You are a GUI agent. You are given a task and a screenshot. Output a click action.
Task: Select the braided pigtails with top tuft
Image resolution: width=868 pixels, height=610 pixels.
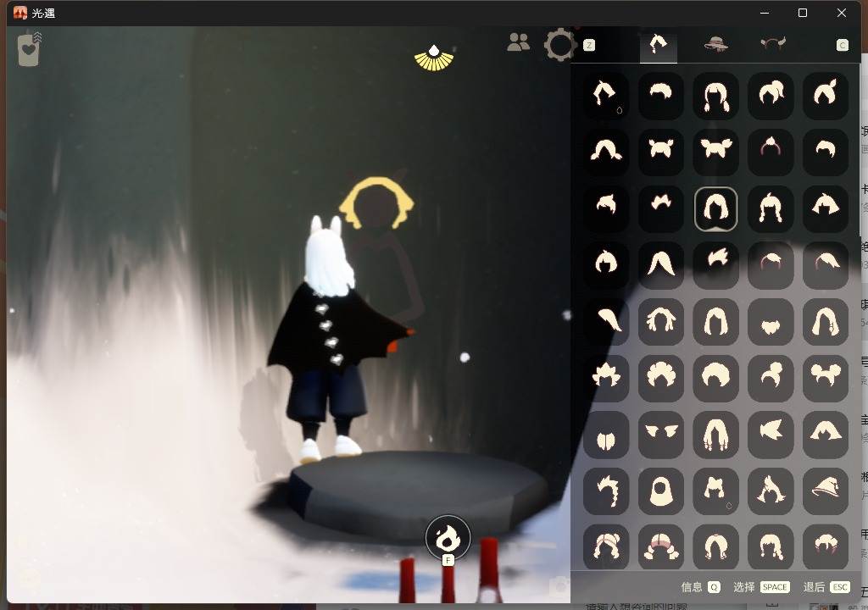tap(771, 208)
